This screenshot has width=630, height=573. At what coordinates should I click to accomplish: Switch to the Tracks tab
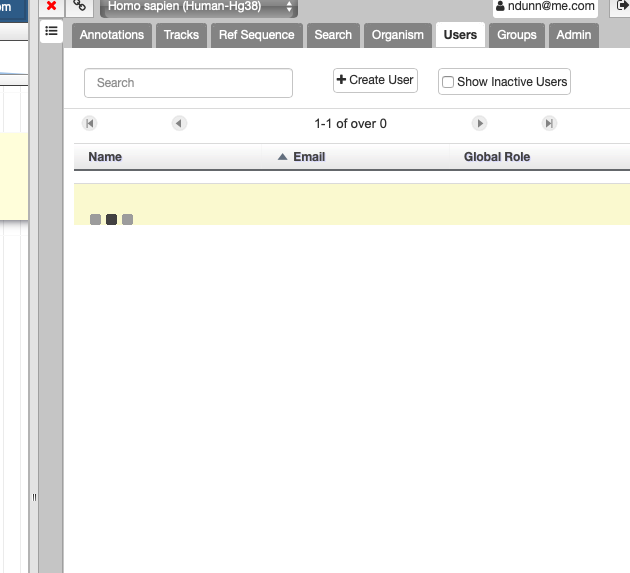tap(181, 35)
